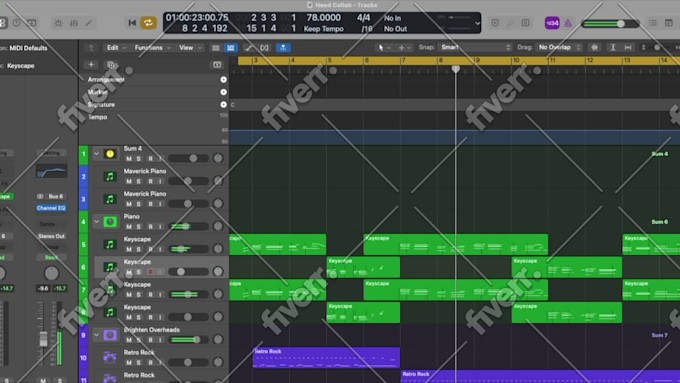
Task: Click the up-arrow leave folder button
Action: (91, 48)
